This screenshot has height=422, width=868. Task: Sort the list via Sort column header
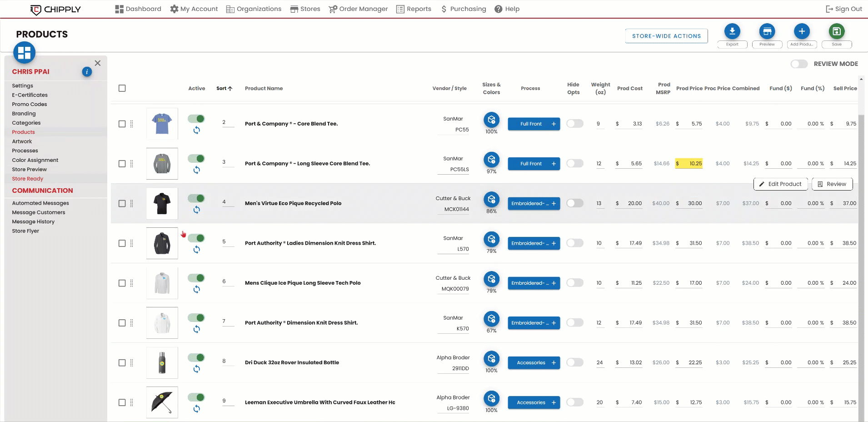click(224, 89)
